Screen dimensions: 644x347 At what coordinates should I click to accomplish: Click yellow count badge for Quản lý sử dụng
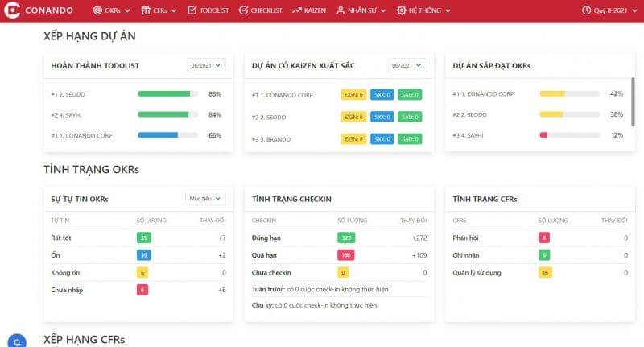tap(545, 273)
